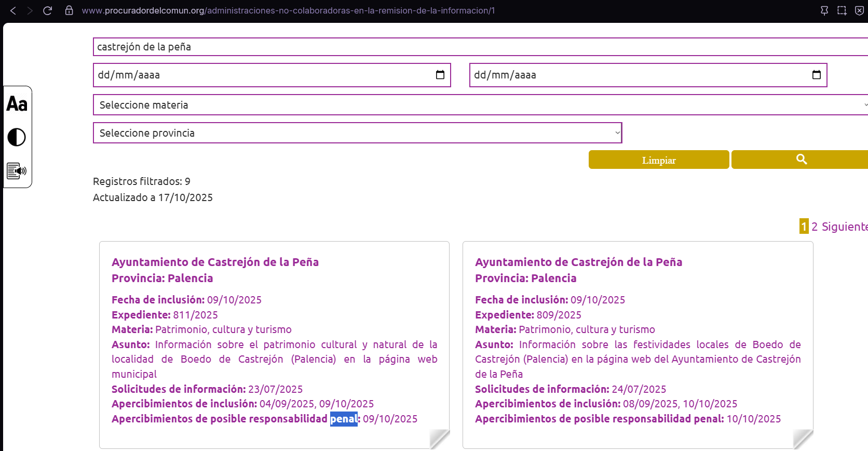The image size is (868, 451).
Task: Reload the page with refresh icon
Action: point(47,10)
